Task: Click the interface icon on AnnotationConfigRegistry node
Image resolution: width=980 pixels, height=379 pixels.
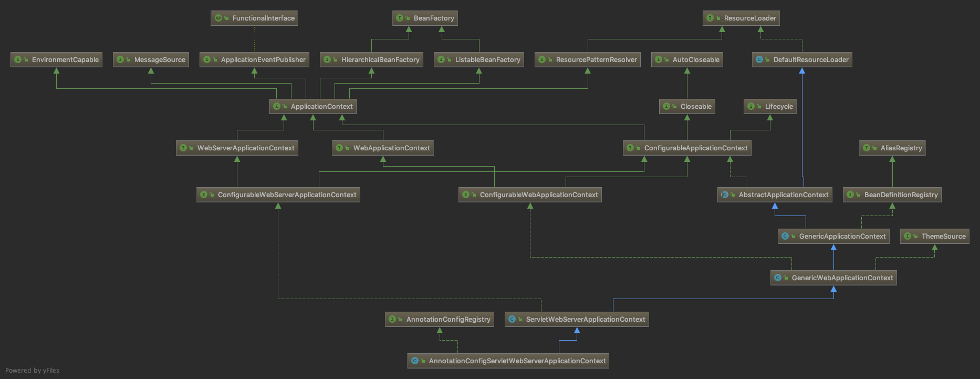Action: [x=392, y=319]
